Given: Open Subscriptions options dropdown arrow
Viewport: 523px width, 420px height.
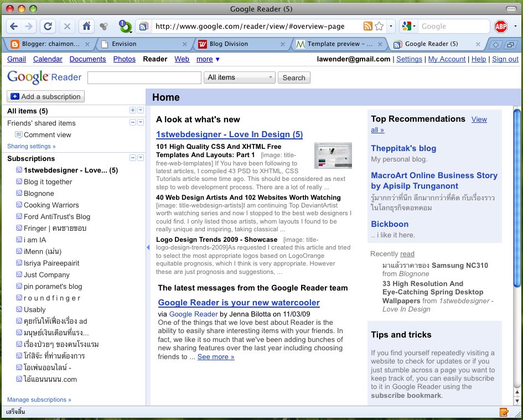Looking at the screenshot, I should [141, 158].
